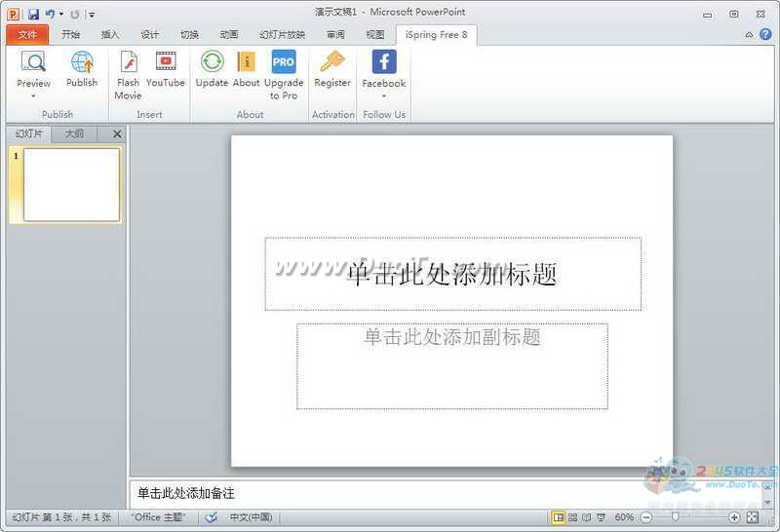Click the subtitle placeholder 单击此处添加副标题
Screen dimensions: 780x532
pos(452,366)
